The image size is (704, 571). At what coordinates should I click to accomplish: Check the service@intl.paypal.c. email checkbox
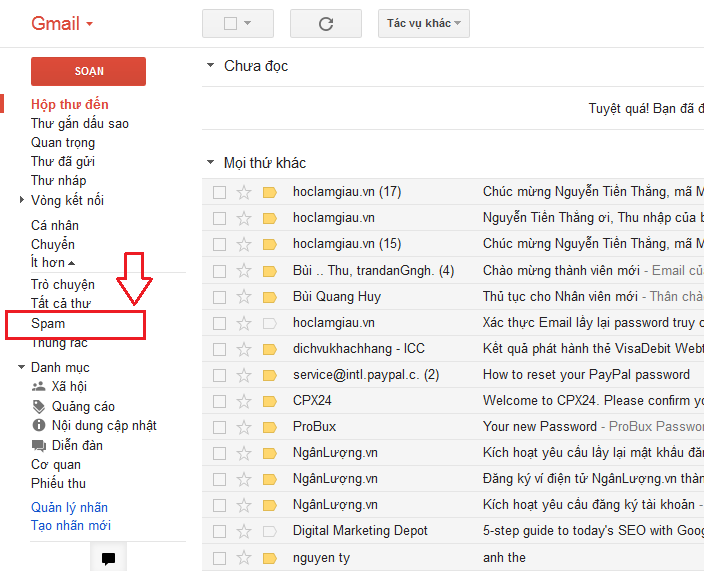[x=220, y=375]
